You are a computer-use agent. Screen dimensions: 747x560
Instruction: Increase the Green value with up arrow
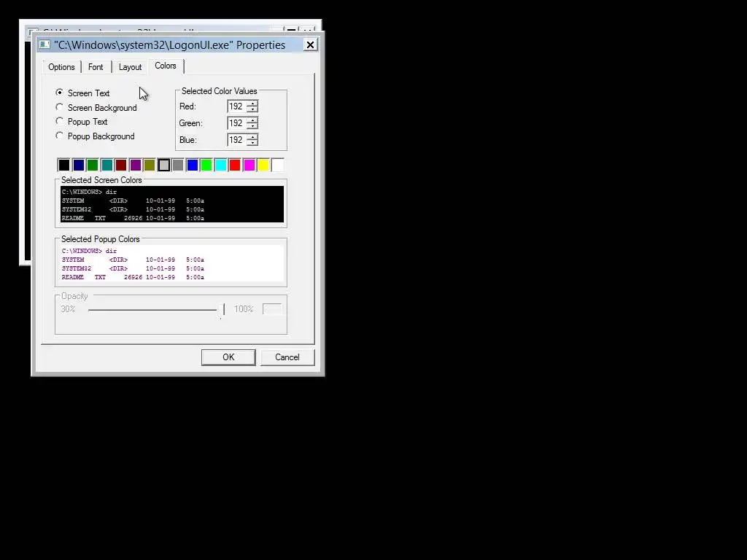coord(252,120)
